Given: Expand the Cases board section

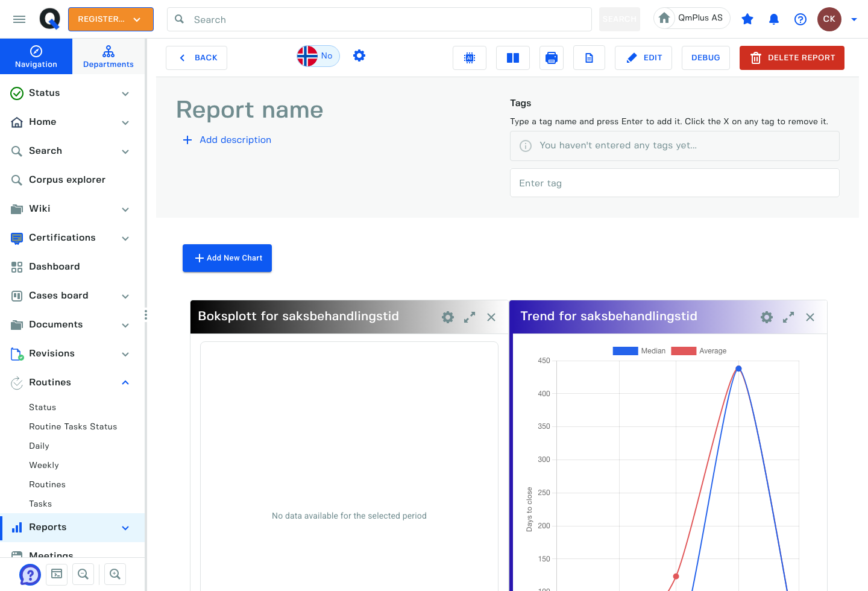Looking at the screenshot, I should pyautogui.click(x=125, y=296).
